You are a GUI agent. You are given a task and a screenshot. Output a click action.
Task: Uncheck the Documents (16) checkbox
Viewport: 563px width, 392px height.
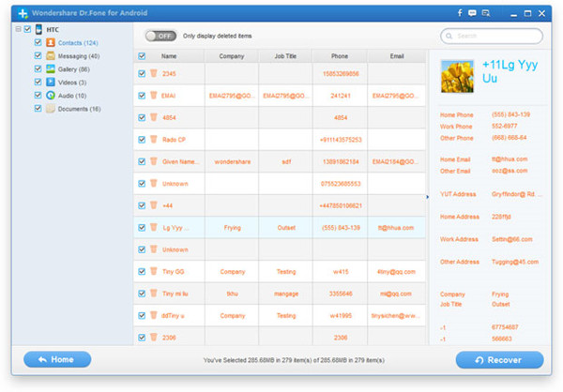coord(38,108)
